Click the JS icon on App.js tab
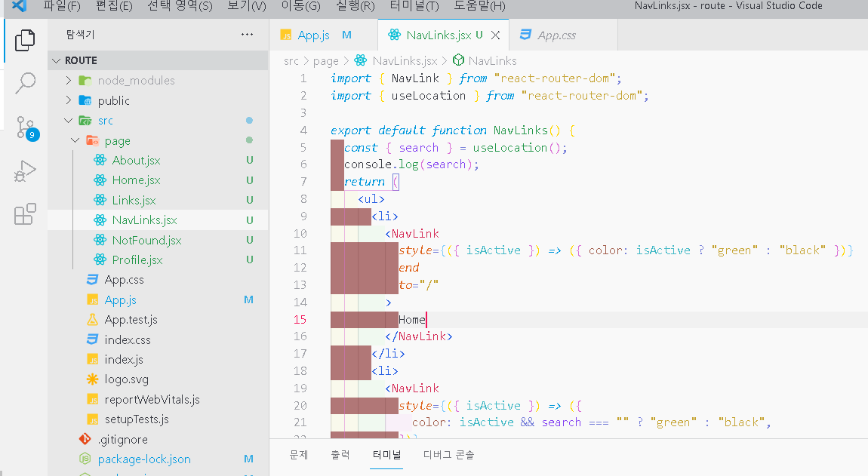Screen dimensions: 868x476 pyautogui.click(x=285, y=35)
